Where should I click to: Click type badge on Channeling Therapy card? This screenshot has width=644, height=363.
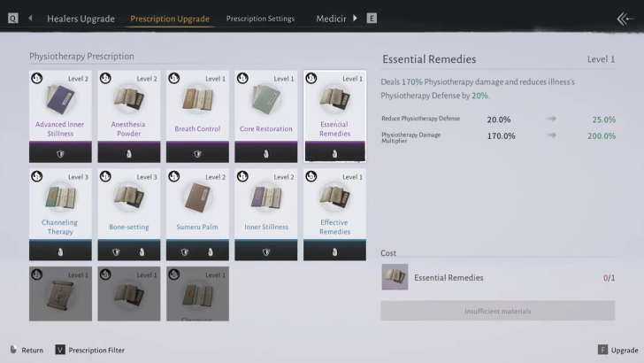click(37, 176)
